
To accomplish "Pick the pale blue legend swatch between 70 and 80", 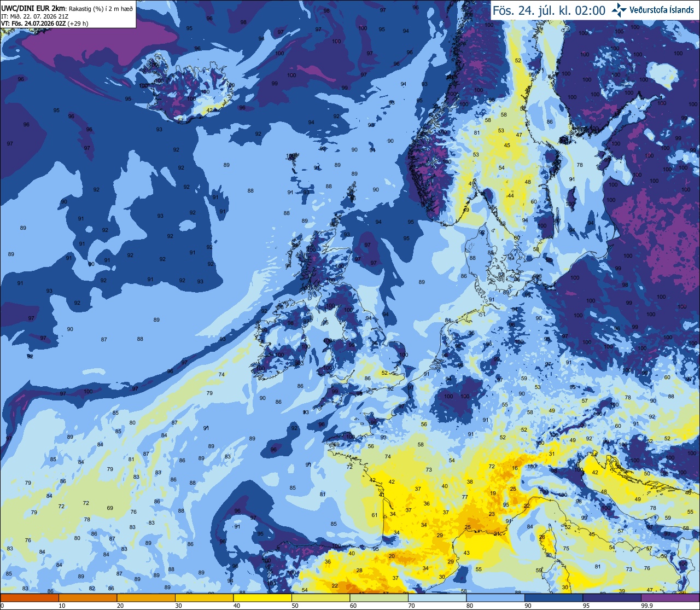I will click(437, 597).
